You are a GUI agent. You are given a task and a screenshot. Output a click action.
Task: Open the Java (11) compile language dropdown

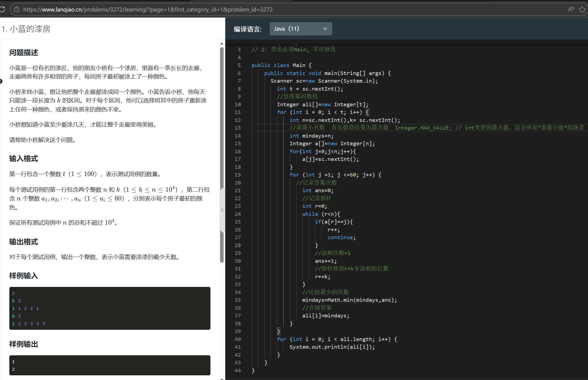tap(300, 29)
